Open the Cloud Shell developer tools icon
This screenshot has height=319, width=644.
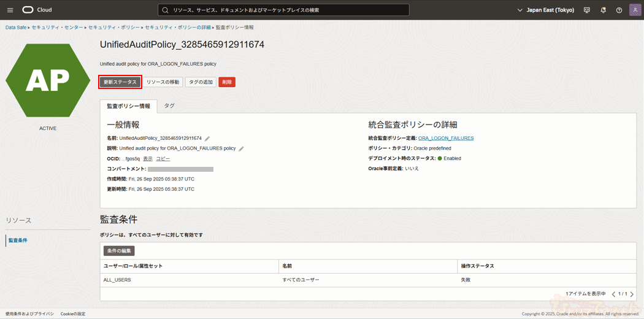587,10
